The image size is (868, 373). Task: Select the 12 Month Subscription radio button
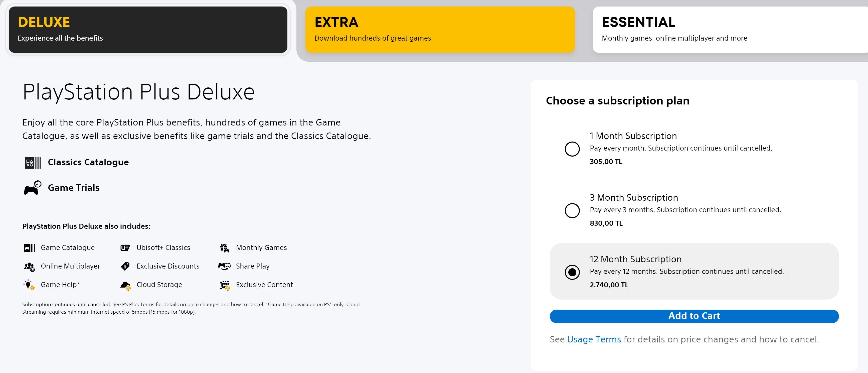(572, 272)
